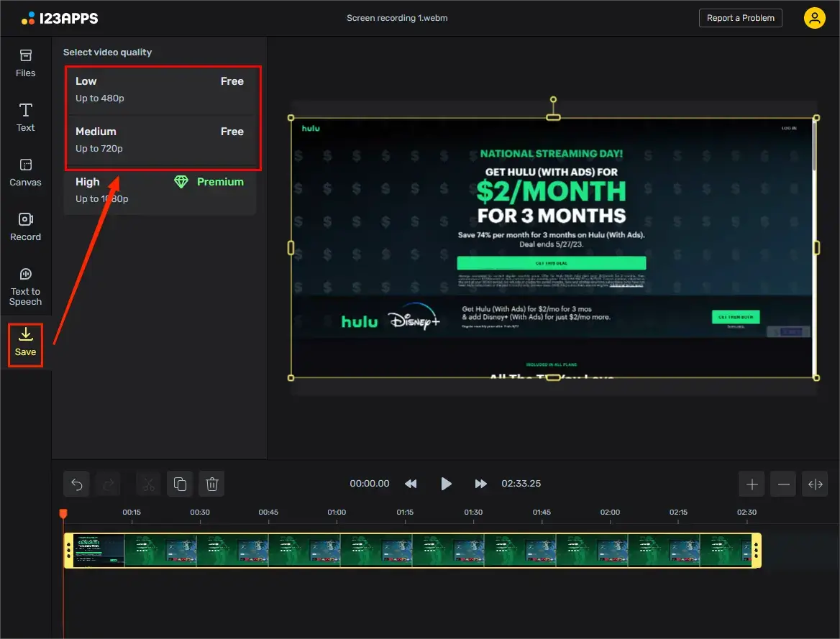Click the video preview canvas
The width and height of the screenshot is (840, 639).
coord(553,247)
